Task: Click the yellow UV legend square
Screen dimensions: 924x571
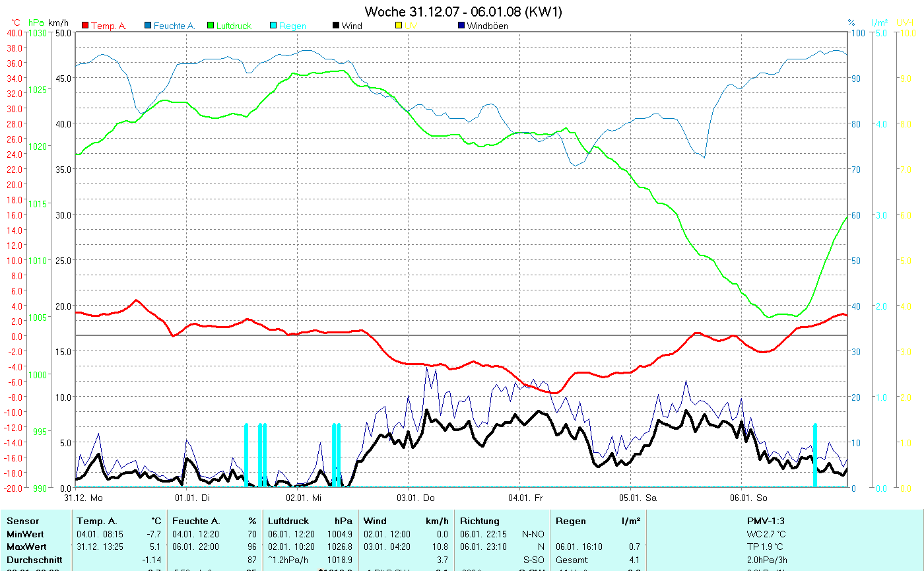Action: coord(399,26)
